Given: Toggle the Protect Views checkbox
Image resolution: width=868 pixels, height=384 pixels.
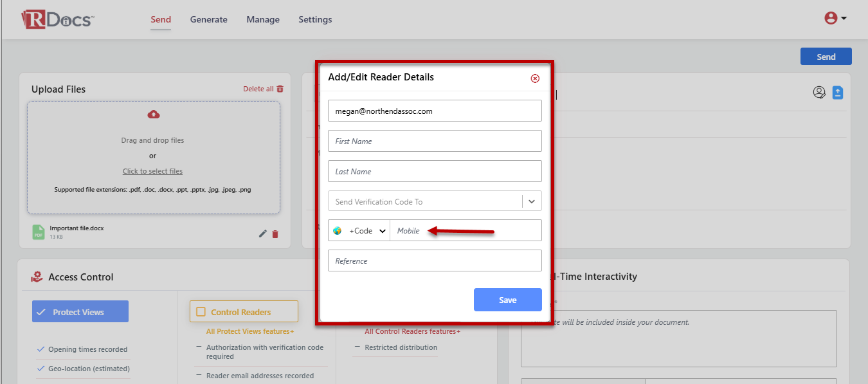Looking at the screenshot, I should (41, 312).
